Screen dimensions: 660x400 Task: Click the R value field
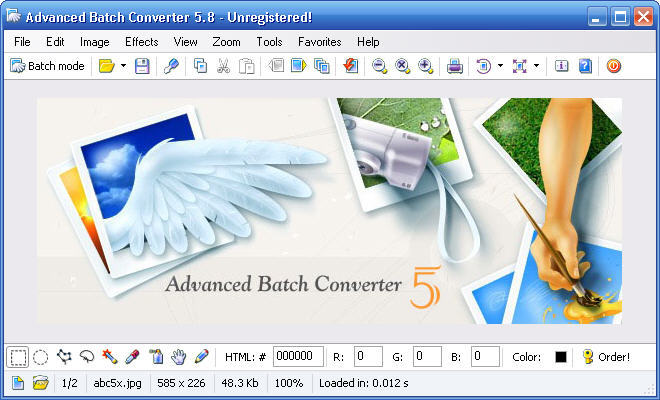click(x=368, y=357)
